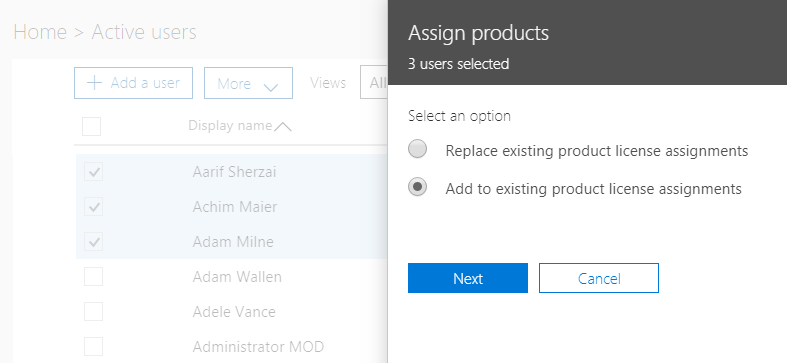Go to Home in the breadcrumb
Viewport: 787px width, 363px height.
pyautogui.click(x=40, y=32)
